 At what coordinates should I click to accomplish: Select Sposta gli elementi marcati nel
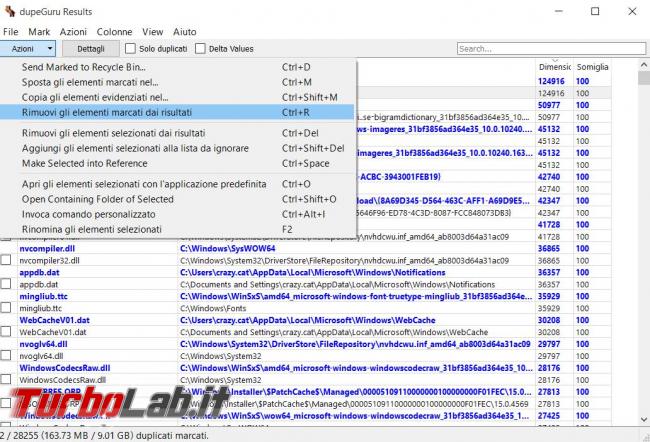177,82
